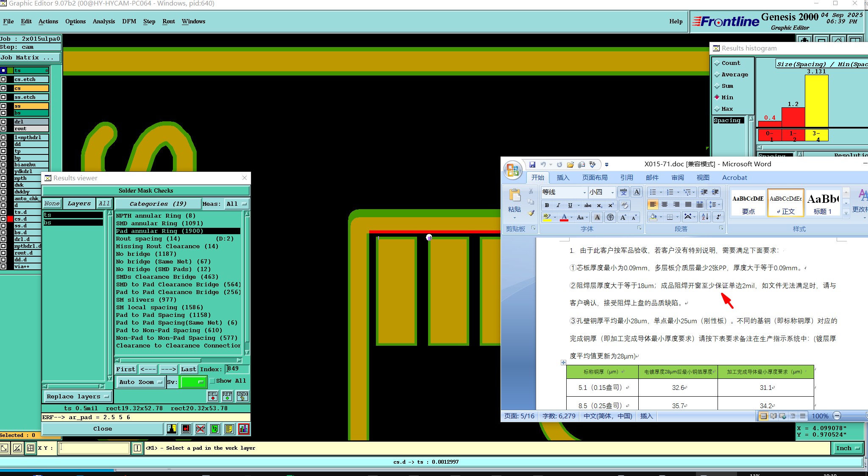Click the yellow report notes icon
This screenshot has height=476, width=868.
[229, 429]
